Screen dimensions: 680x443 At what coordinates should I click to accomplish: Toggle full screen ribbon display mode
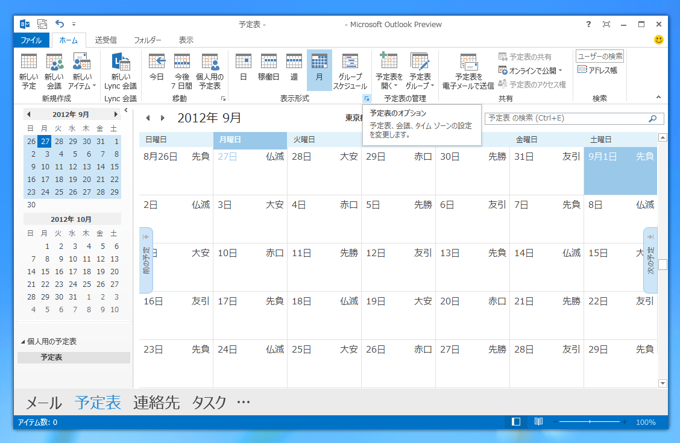tap(606, 24)
